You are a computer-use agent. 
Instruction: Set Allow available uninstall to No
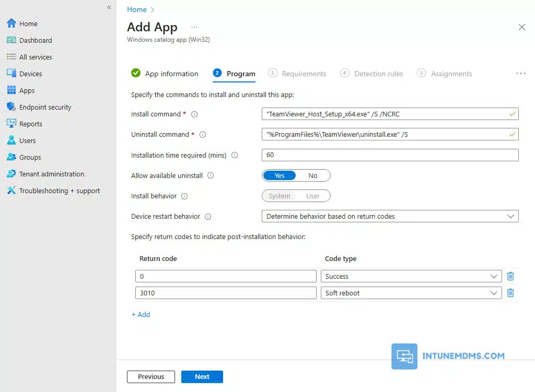point(313,175)
